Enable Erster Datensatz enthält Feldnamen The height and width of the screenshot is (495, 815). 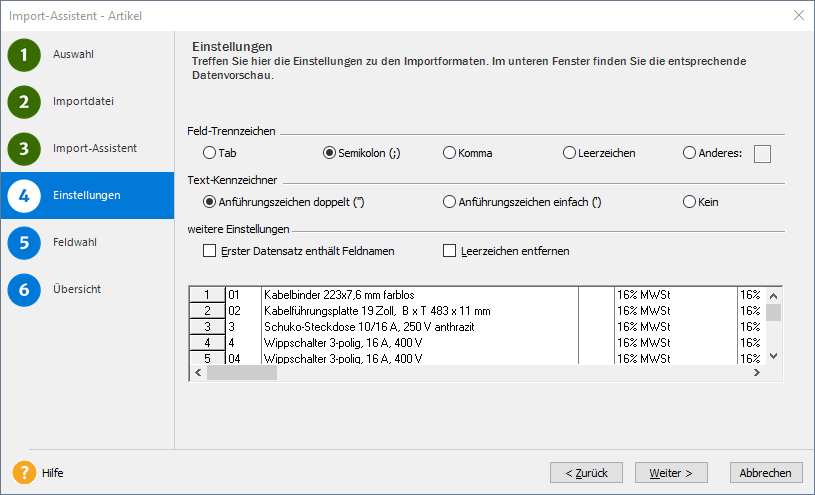(210, 251)
